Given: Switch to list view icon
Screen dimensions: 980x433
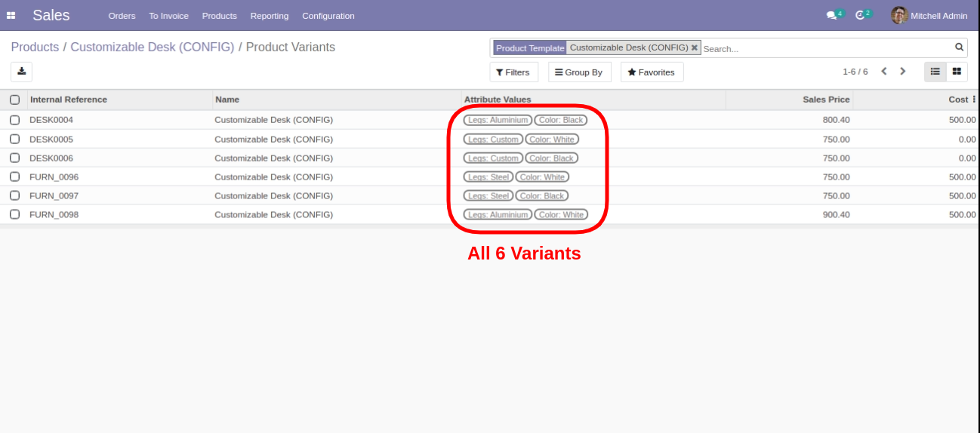Looking at the screenshot, I should coord(935,72).
